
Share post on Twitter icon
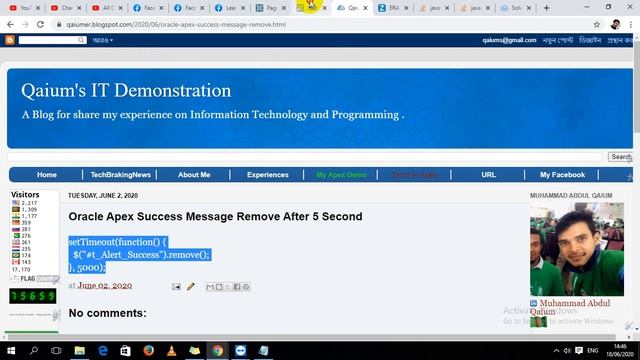tap(228, 287)
